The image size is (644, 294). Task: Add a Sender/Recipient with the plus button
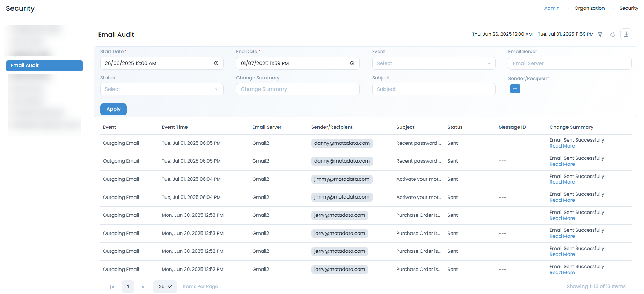[515, 88]
